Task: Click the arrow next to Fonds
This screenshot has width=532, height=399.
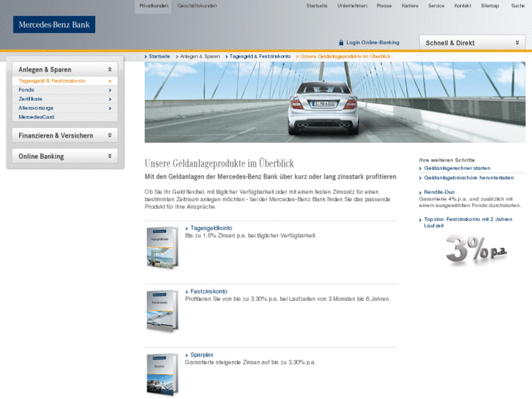Action: 110,90
